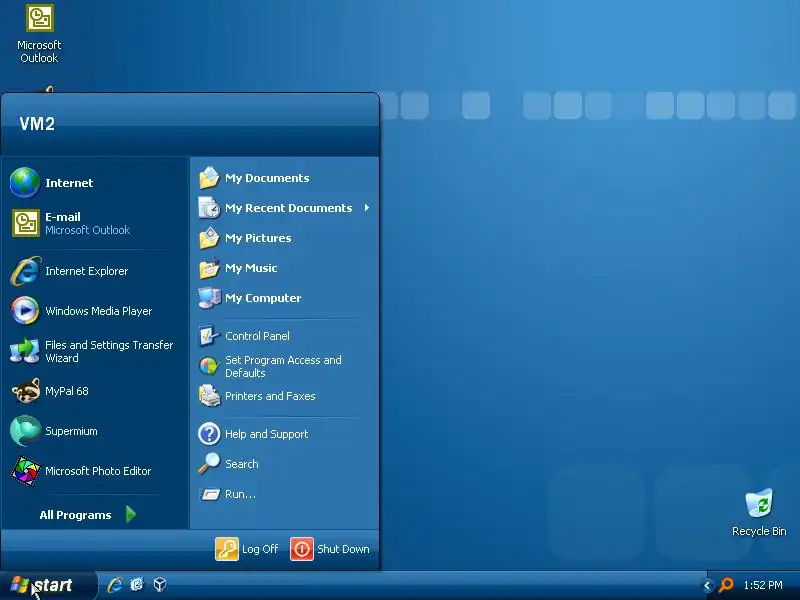Launch Microsoft Photo Editor icon
The width and height of the screenshot is (800, 600).
pos(25,470)
